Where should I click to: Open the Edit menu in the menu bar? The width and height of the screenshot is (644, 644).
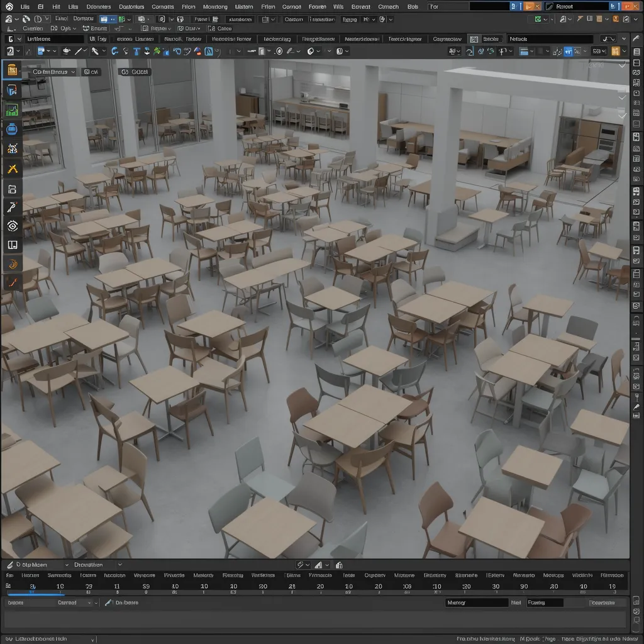click(40, 6)
